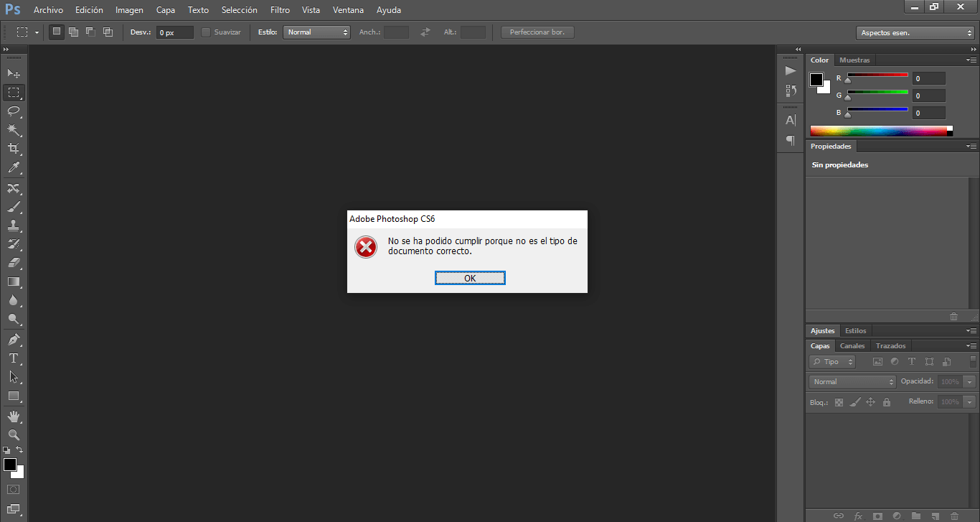Select the Blur droplet tool
980x522 pixels.
(14, 300)
